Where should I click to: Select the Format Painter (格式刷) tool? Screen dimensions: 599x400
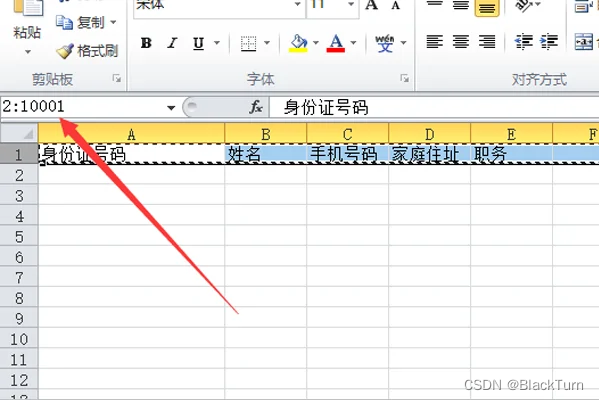87,51
